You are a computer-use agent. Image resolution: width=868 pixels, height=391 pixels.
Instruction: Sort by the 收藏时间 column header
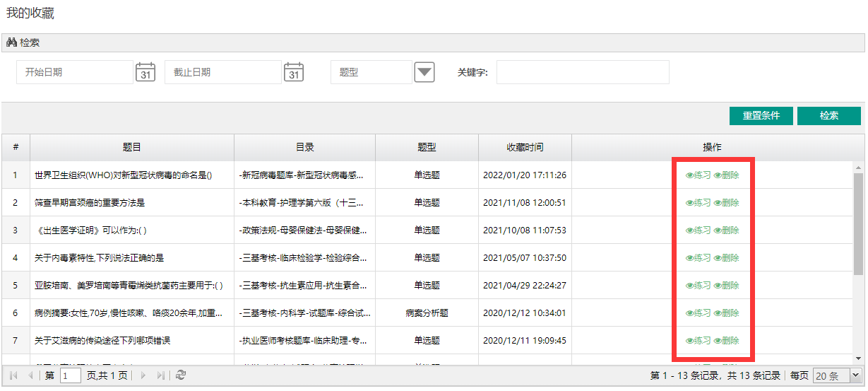(525, 148)
